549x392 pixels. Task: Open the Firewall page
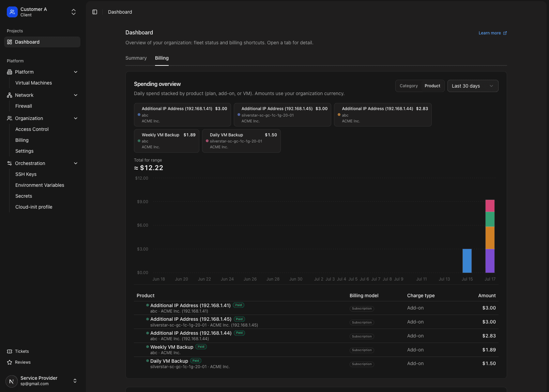(24, 106)
